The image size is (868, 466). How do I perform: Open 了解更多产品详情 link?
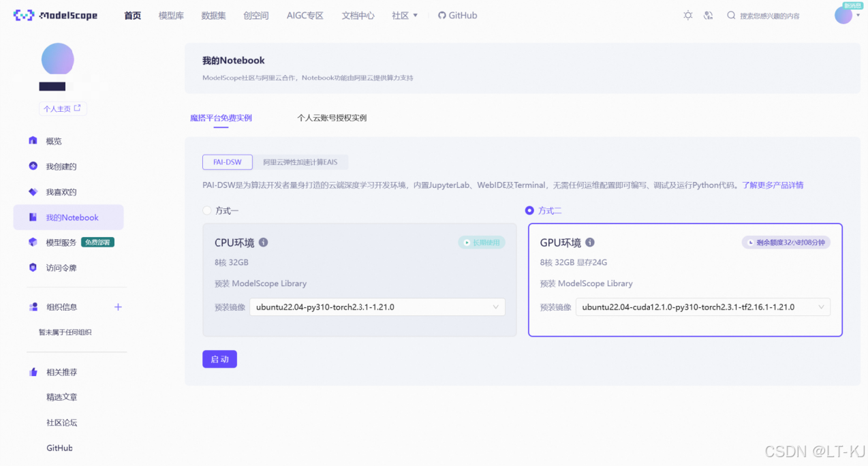773,185
